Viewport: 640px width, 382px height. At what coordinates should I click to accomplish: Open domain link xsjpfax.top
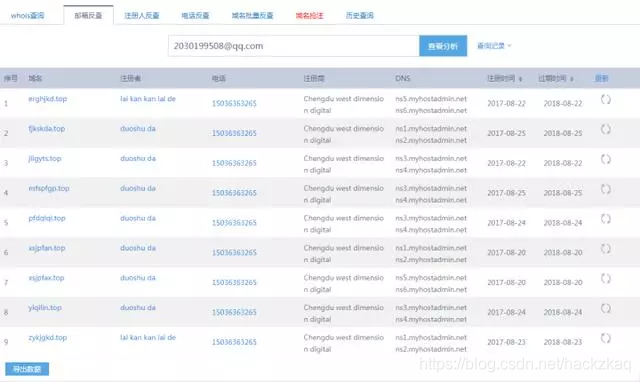pos(46,278)
